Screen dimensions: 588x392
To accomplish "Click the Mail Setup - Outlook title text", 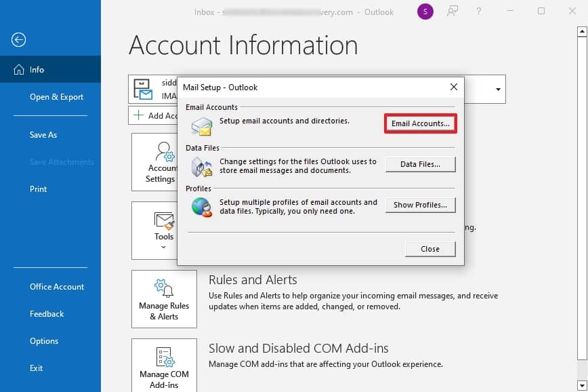I will [220, 87].
